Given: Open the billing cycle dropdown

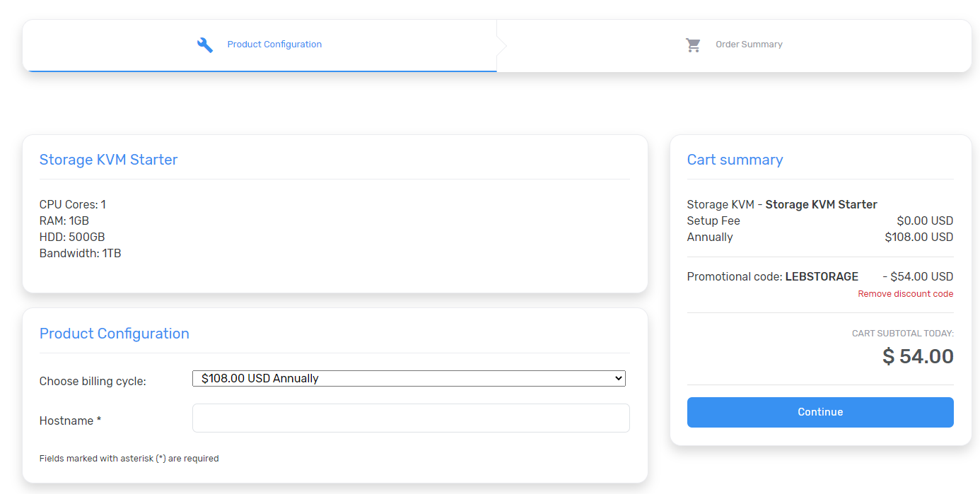Looking at the screenshot, I should [x=408, y=379].
